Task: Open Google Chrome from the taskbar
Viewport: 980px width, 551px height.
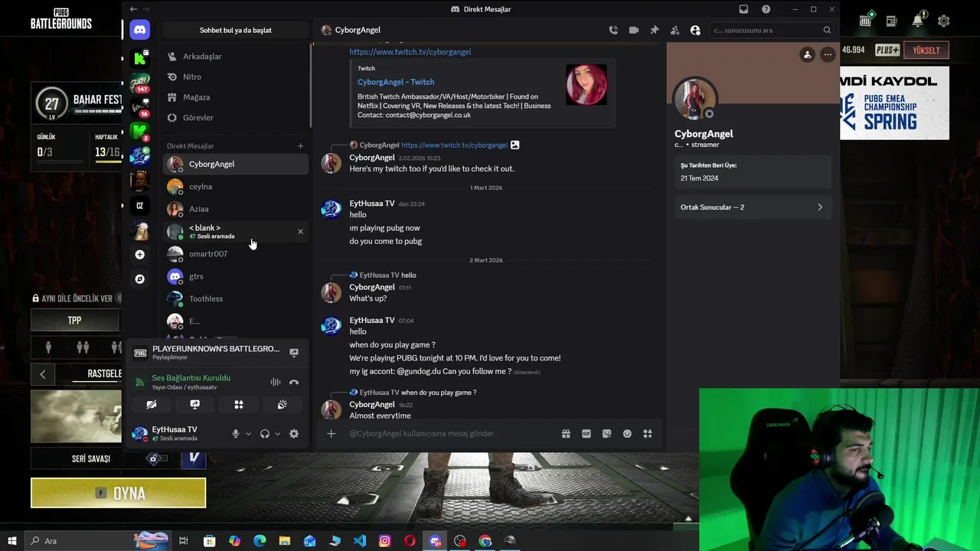Action: coord(485,541)
